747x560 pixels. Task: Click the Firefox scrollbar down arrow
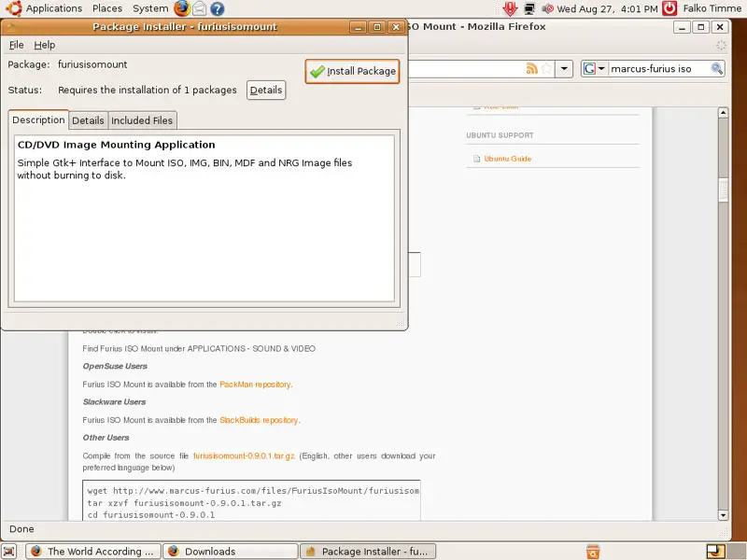coord(723,515)
